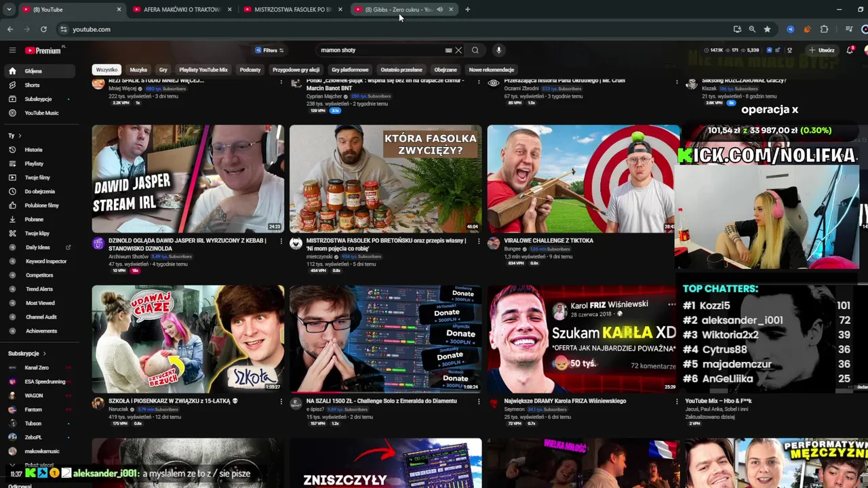Start voice search with microphone icon

pyautogui.click(x=498, y=50)
